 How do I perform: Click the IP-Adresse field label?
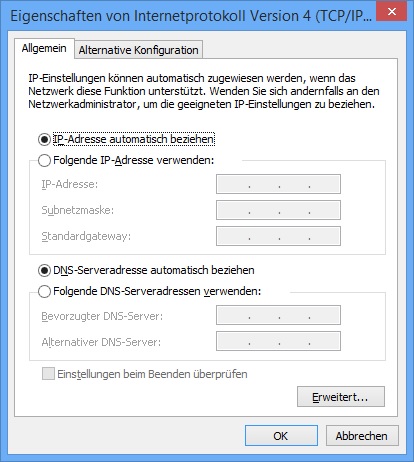pyautogui.click(x=70, y=184)
